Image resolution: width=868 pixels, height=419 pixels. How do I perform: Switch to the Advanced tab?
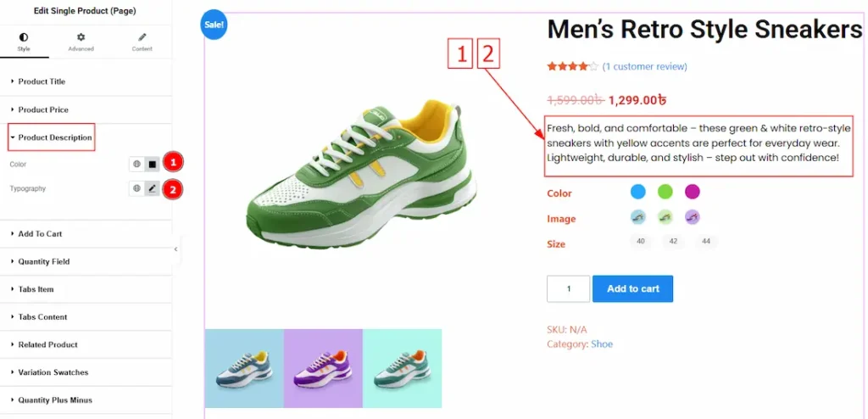tap(81, 42)
